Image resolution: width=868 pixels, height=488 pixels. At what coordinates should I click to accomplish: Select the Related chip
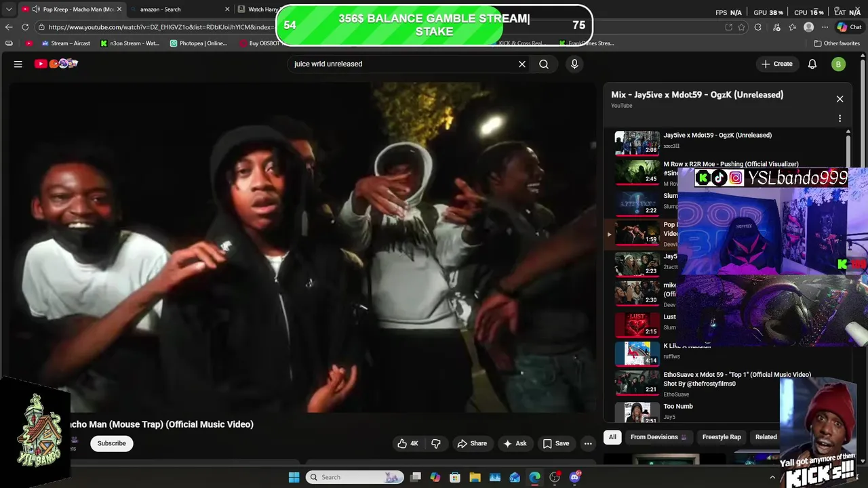tap(766, 437)
